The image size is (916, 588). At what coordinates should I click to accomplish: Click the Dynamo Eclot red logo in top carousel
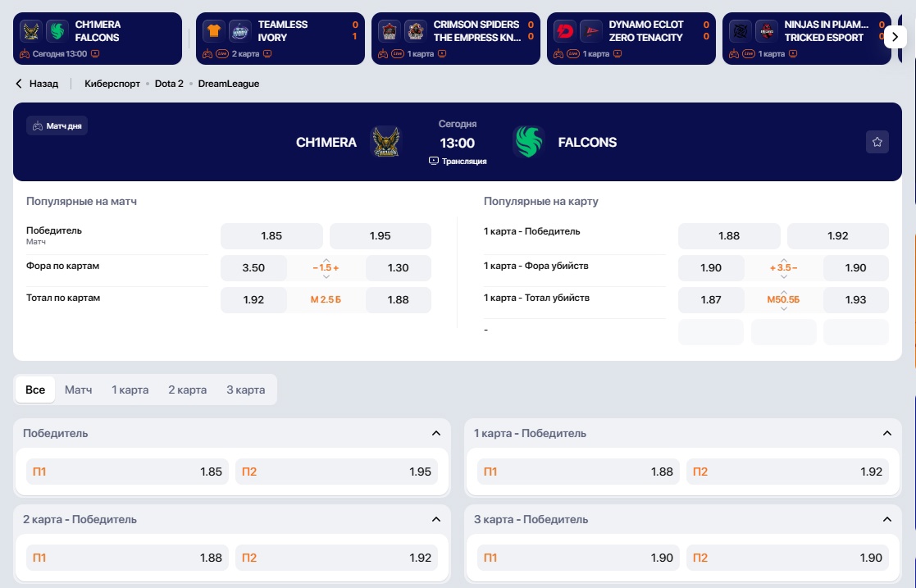[564, 31]
